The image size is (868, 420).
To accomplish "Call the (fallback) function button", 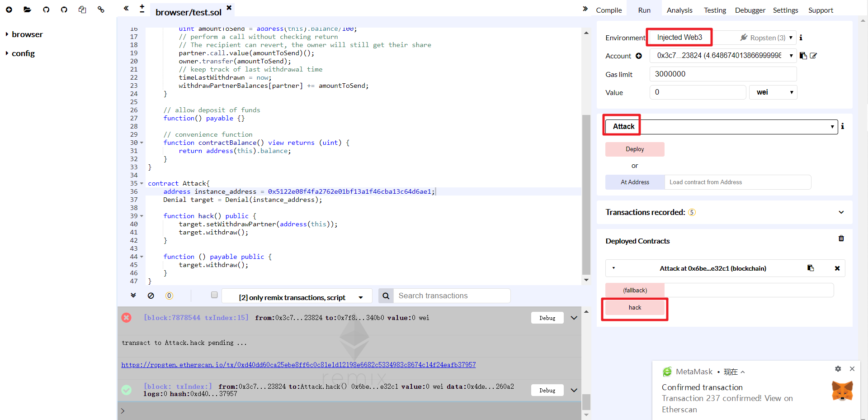I will [x=635, y=290].
